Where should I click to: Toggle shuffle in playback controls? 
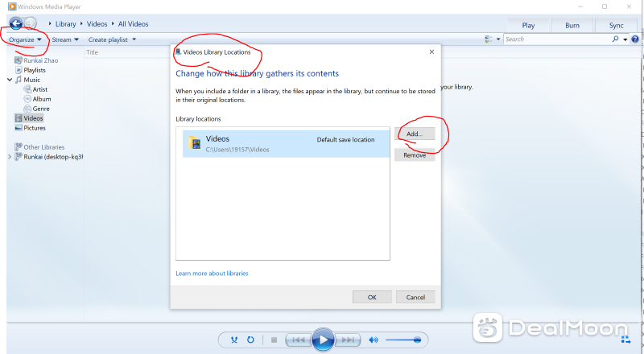[x=234, y=340]
